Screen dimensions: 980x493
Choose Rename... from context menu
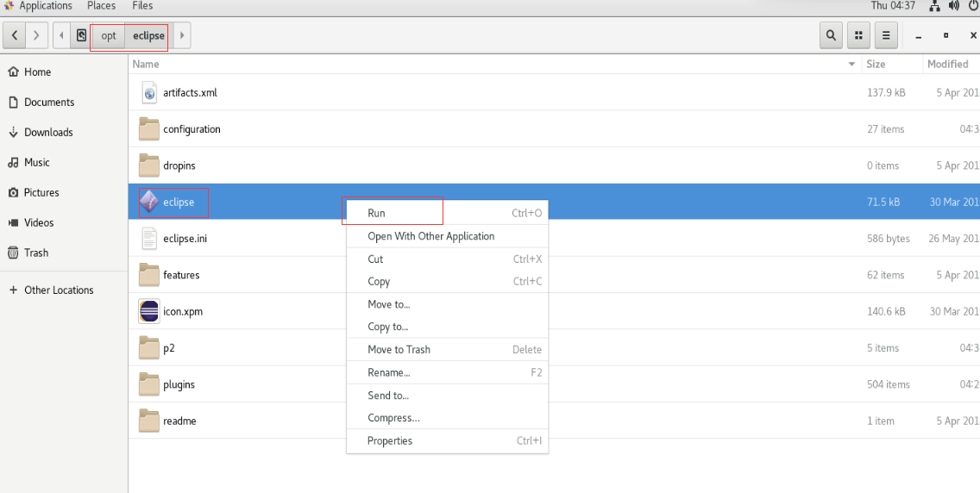(448, 372)
